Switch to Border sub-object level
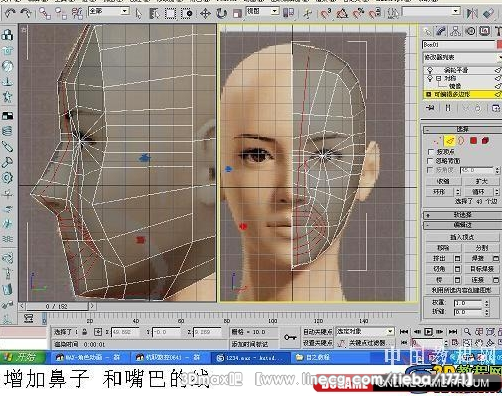The image size is (502, 396). click(462, 141)
